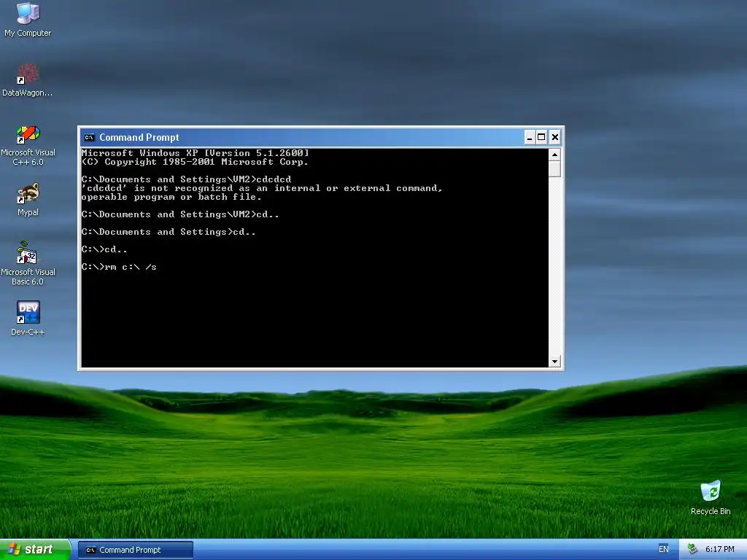Viewport: 747px width, 560px height.
Task: Click the console vertical scrollbar thumb
Action: pos(554,169)
